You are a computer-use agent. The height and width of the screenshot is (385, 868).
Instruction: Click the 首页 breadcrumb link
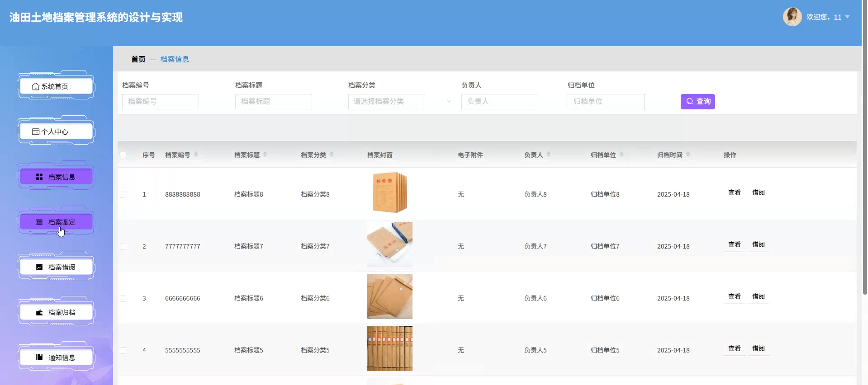click(x=138, y=59)
